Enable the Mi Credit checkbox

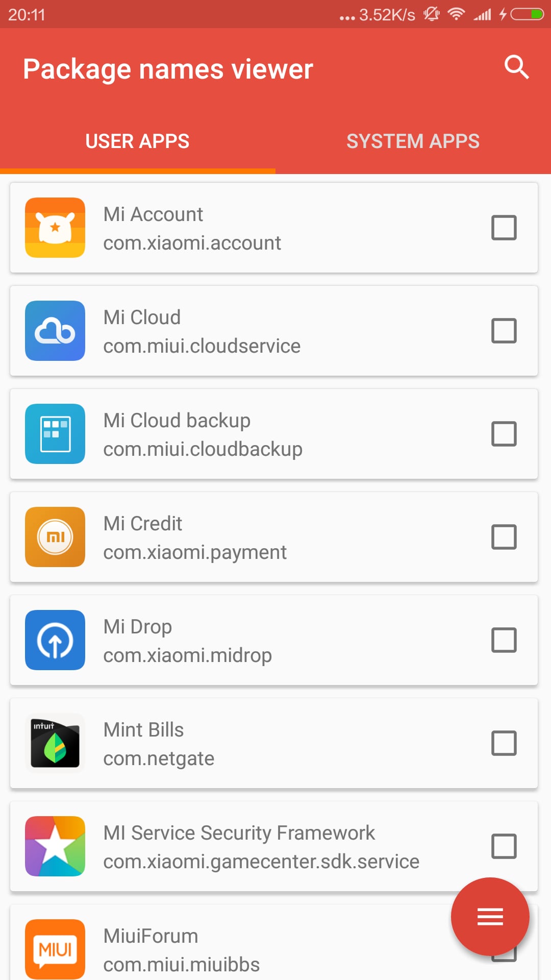click(504, 537)
